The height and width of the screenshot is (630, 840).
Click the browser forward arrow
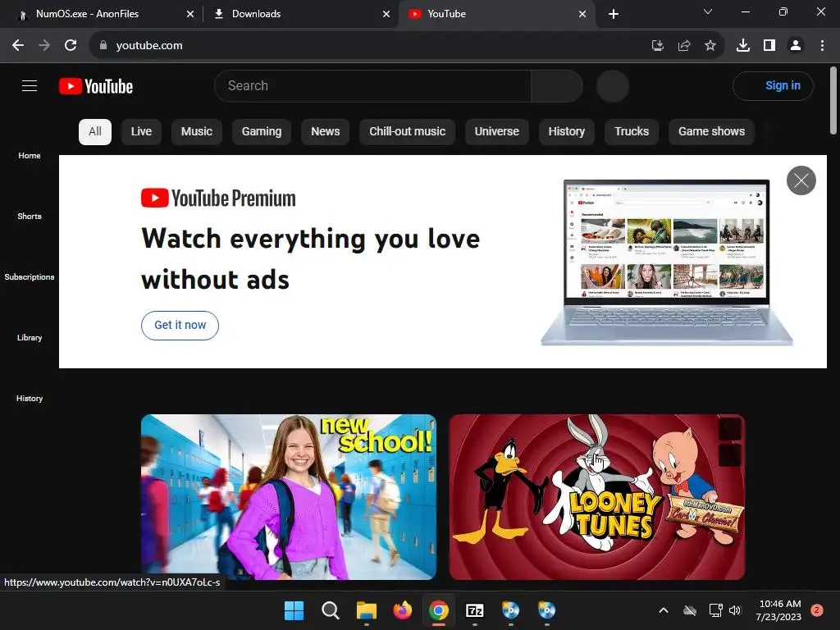44,46
